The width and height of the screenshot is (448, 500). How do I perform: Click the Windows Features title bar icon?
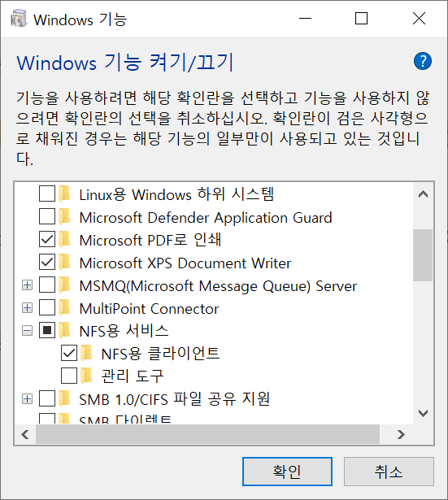click(x=19, y=19)
